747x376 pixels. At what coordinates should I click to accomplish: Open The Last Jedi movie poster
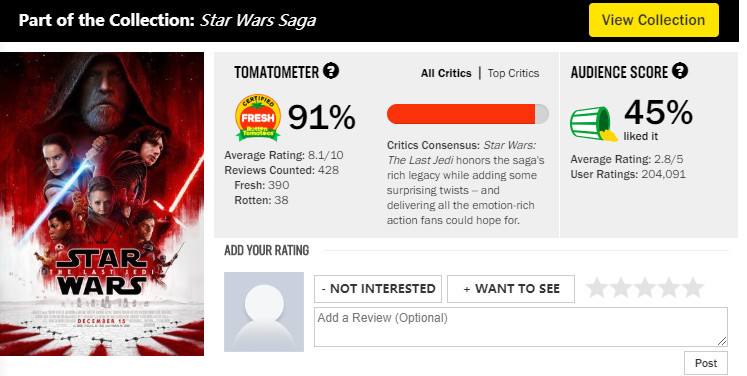tap(102, 204)
